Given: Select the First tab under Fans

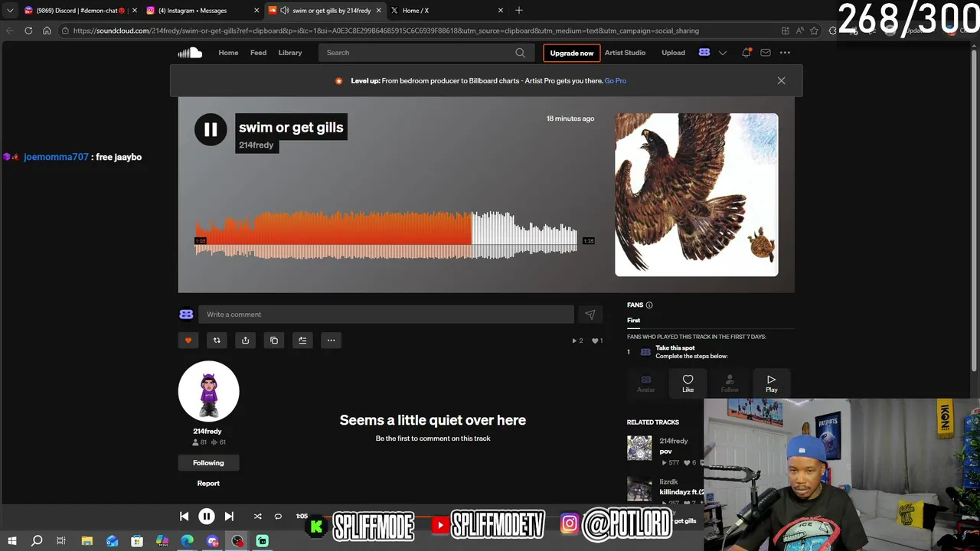Looking at the screenshot, I should [x=633, y=321].
